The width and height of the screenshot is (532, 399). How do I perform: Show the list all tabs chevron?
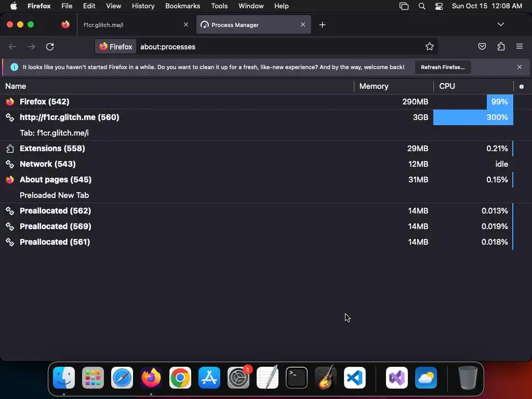pos(500,24)
